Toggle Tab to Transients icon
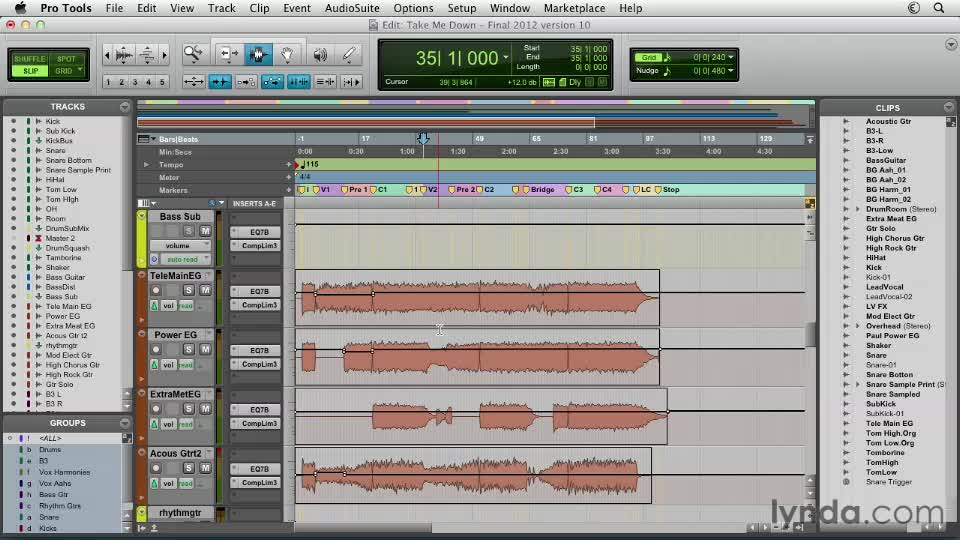 point(220,81)
